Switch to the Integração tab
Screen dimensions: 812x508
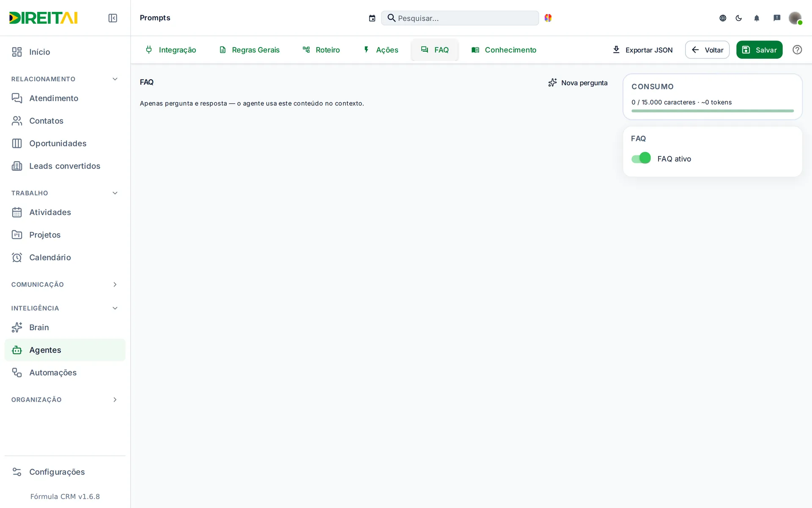pos(171,50)
